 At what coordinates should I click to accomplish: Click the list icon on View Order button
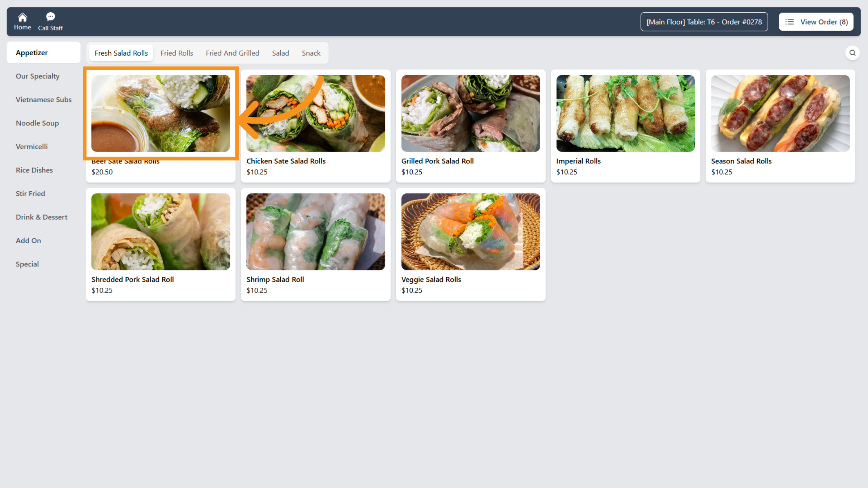tap(790, 22)
